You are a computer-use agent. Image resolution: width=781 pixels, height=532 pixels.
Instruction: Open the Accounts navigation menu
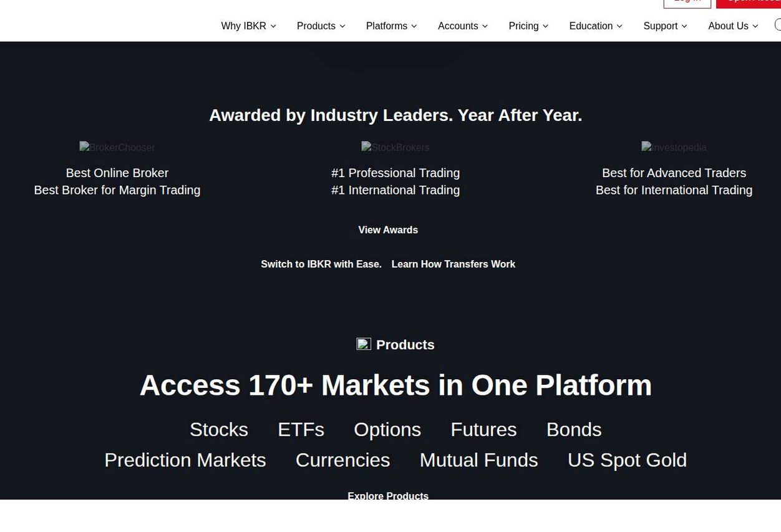click(x=463, y=26)
